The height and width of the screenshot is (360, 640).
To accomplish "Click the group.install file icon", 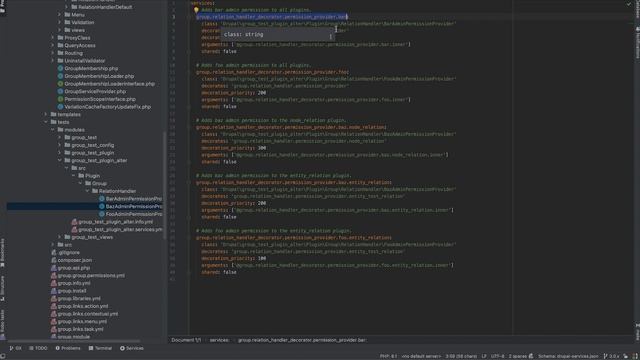I will 53,291.
